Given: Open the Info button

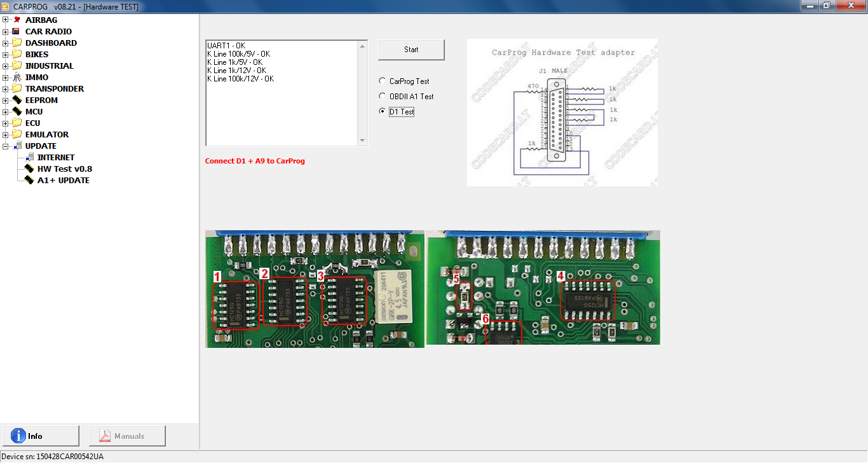Looking at the screenshot, I should (41, 436).
